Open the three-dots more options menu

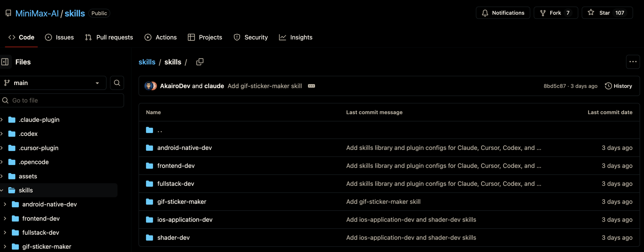click(633, 62)
